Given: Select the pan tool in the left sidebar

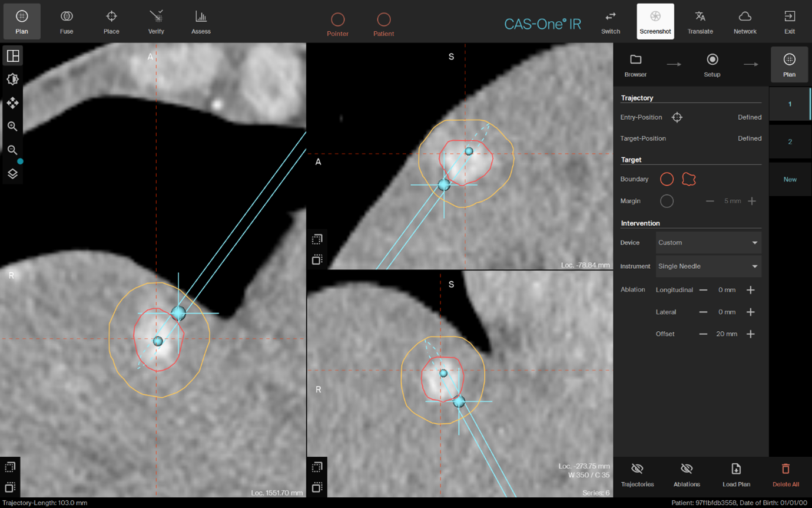Looking at the screenshot, I should (12, 103).
